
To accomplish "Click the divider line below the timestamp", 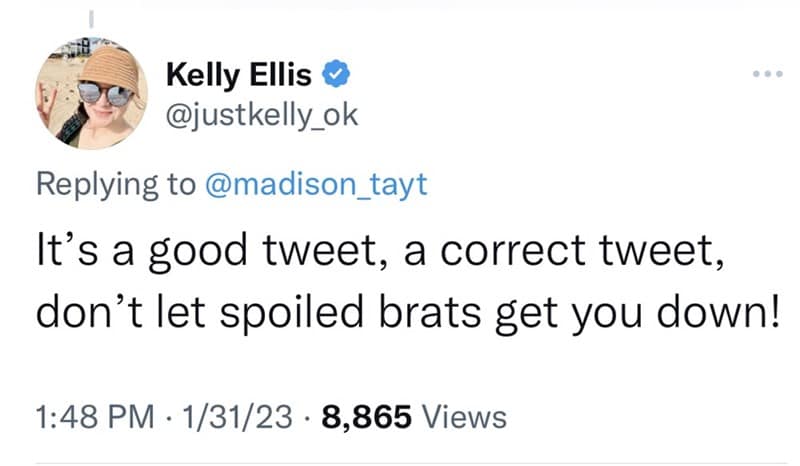I will pyautogui.click(x=400, y=463).
